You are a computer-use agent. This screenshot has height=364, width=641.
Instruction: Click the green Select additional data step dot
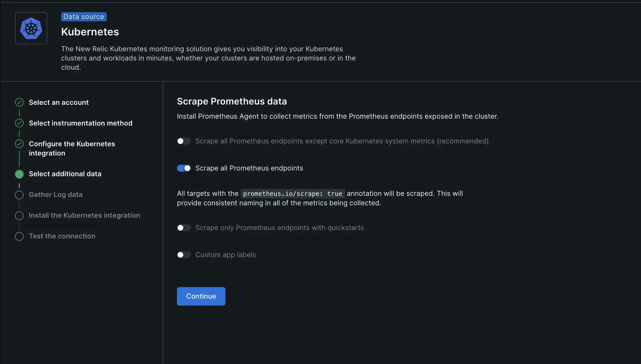(19, 174)
